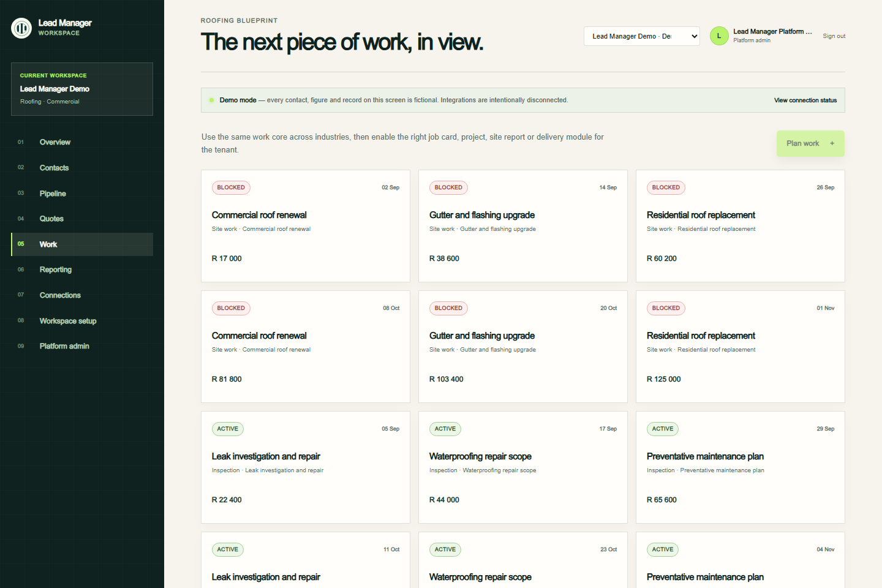Click the Plan work button
Viewport: 882px width, 588px height.
tap(810, 143)
